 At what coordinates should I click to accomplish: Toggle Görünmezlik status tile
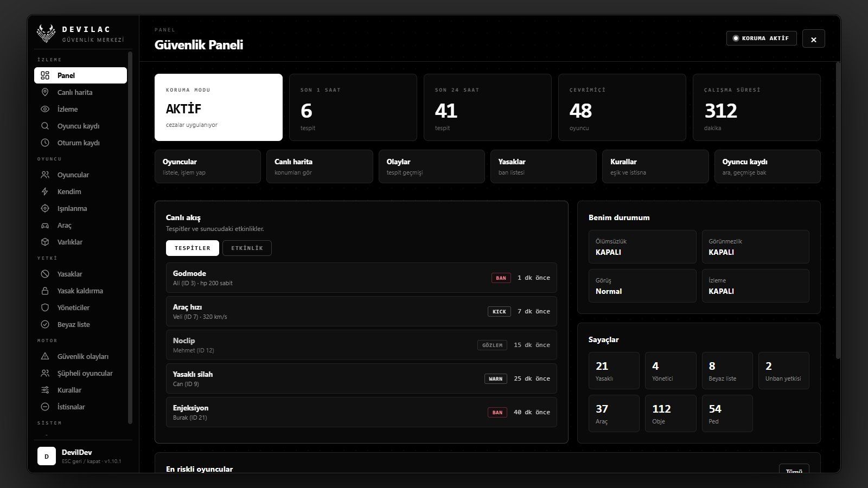coord(755,247)
